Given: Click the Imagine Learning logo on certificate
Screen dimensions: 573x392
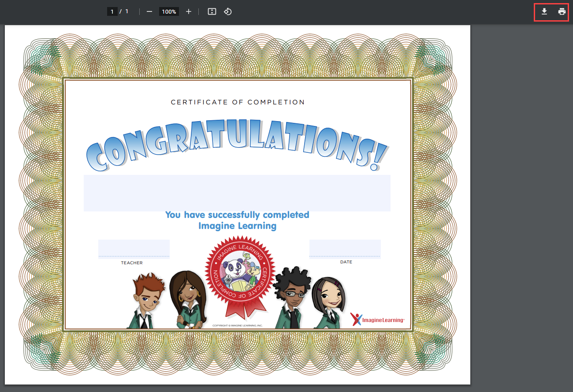Looking at the screenshot, I should (x=377, y=319).
